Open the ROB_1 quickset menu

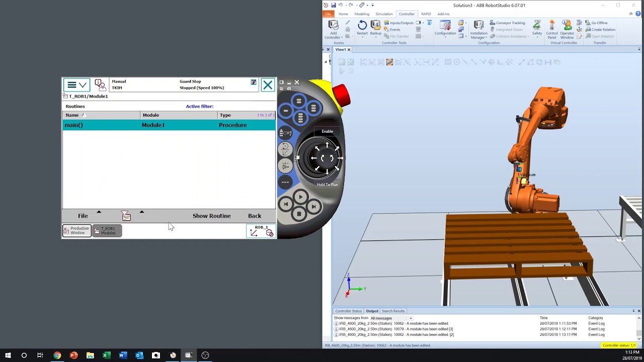coord(261,231)
